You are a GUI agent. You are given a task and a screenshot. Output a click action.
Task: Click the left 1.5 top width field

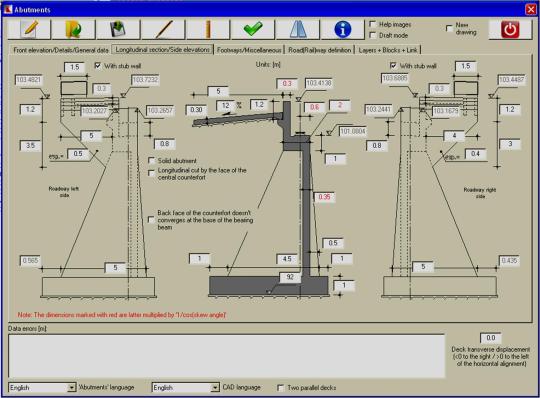tap(74, 67)
